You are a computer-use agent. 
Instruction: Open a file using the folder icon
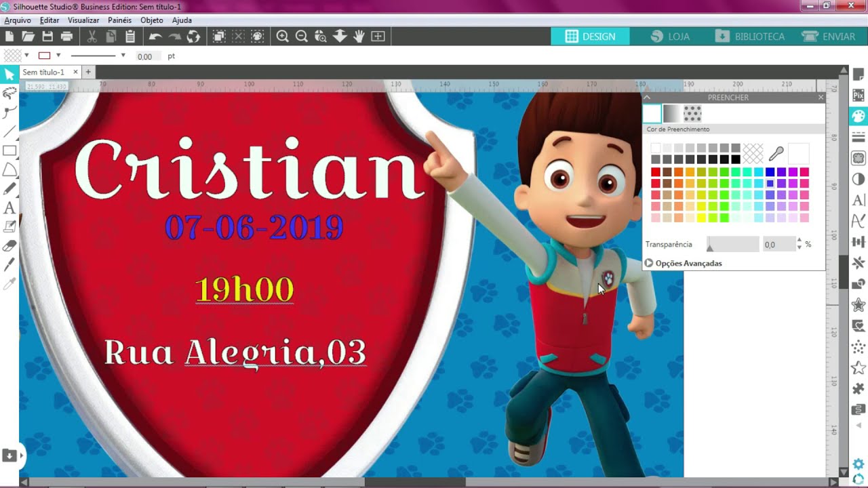click(28, 36)
